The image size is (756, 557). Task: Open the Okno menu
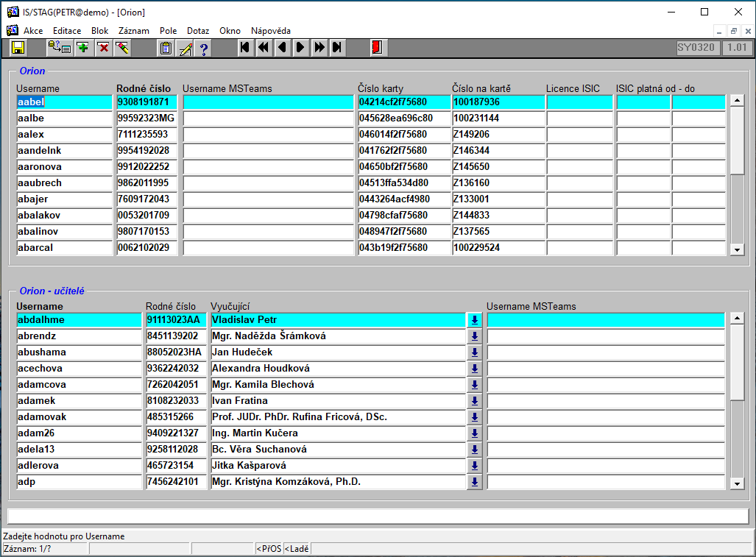[230, 31]
